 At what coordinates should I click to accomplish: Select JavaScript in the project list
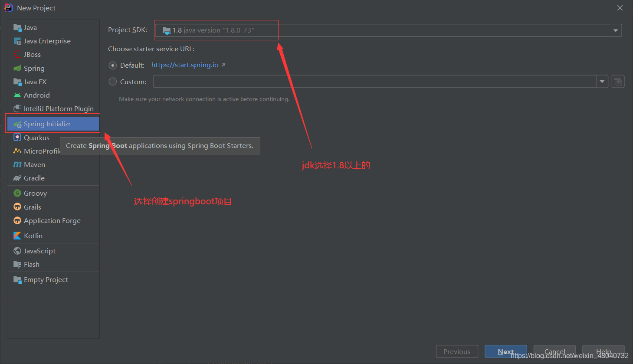(x=53, y=251)
